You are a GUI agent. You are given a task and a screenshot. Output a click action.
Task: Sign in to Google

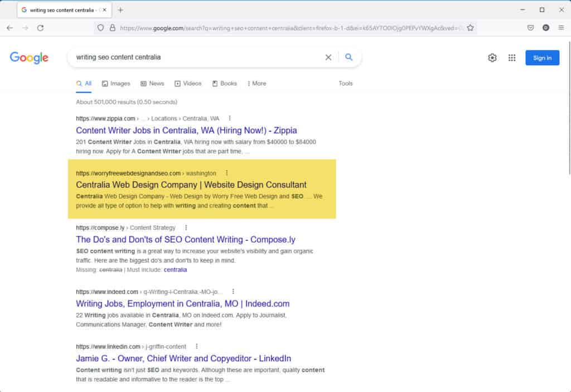[542, 58]
